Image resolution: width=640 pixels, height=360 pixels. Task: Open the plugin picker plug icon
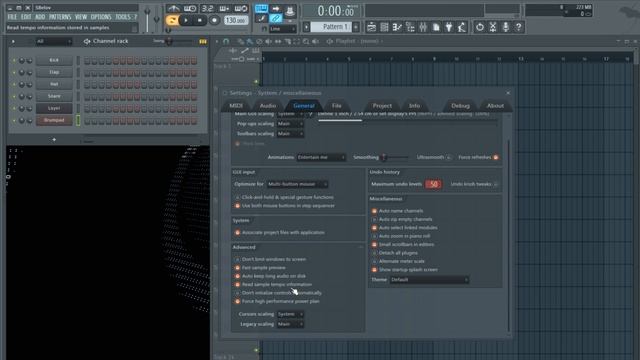point(449,27)
